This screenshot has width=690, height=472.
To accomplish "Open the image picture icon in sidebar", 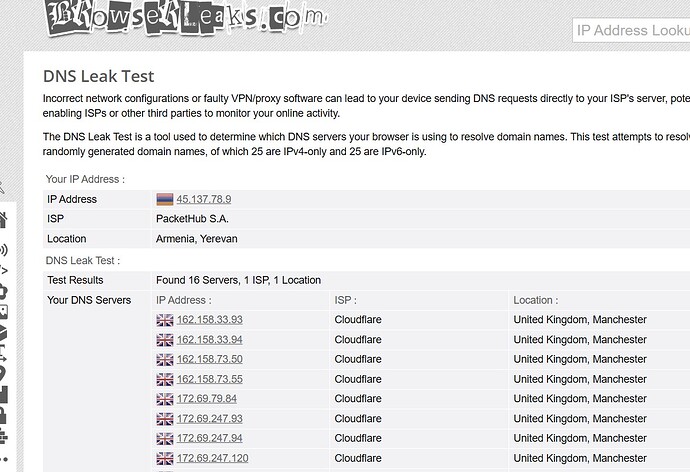I will pos(4,312).
